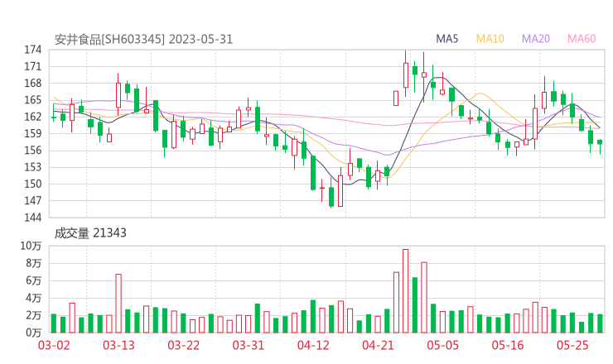Click the 147 price axis label
This screenshot has width=613, height=364.
click(33, 201)
